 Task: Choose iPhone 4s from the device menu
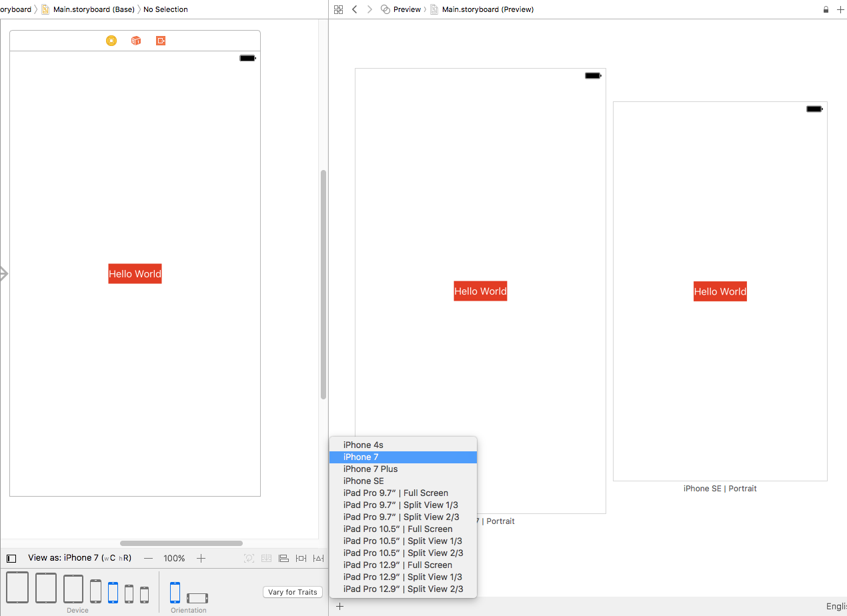coord(403,445)
